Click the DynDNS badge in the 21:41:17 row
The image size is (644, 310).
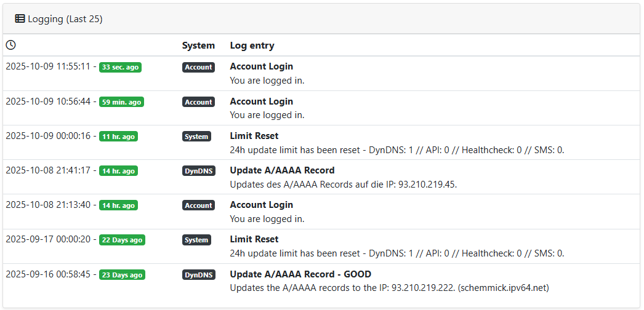coord(199,171)
